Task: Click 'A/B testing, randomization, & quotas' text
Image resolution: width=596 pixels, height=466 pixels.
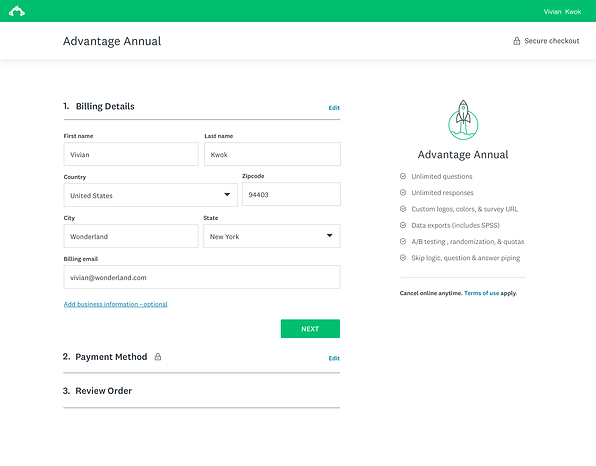Action: pos(468,242)
